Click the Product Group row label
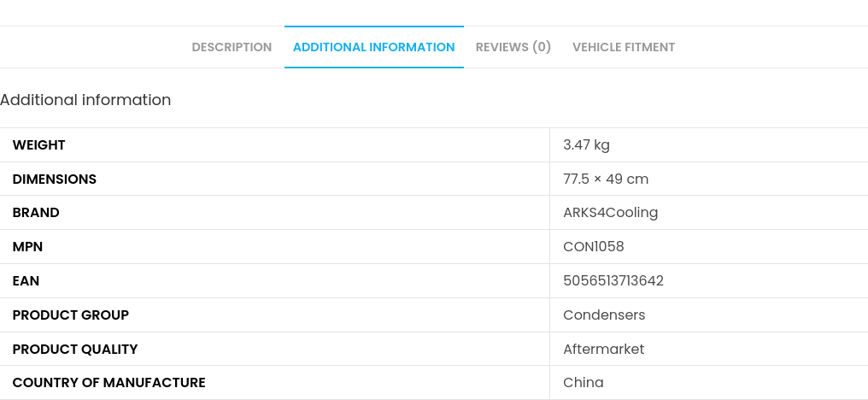The height and width of the screenshot is (400, 868). click(71, 315)
